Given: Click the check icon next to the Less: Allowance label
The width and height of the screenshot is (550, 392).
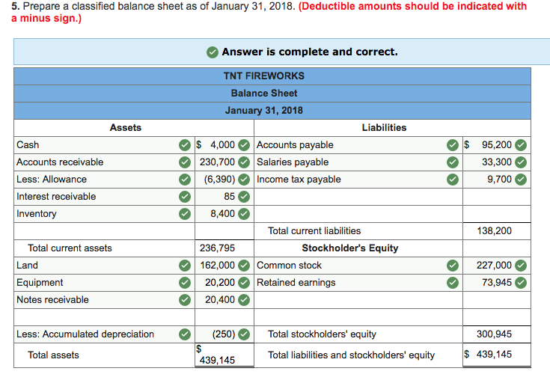Looking at the screenshot, I should click(185, 180).
